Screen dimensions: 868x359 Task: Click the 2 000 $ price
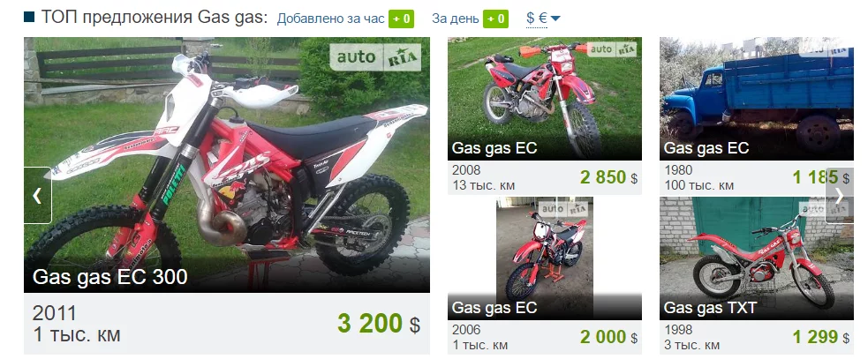[x=609, y=337]
